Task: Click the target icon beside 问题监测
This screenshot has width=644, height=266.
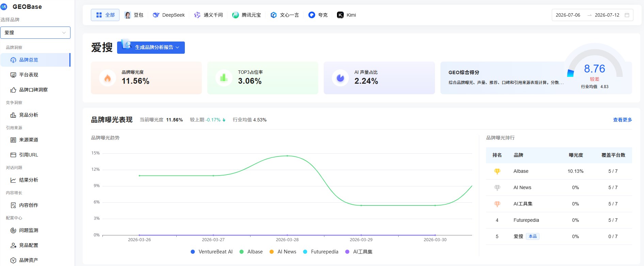Action: (x=13, y=230)
